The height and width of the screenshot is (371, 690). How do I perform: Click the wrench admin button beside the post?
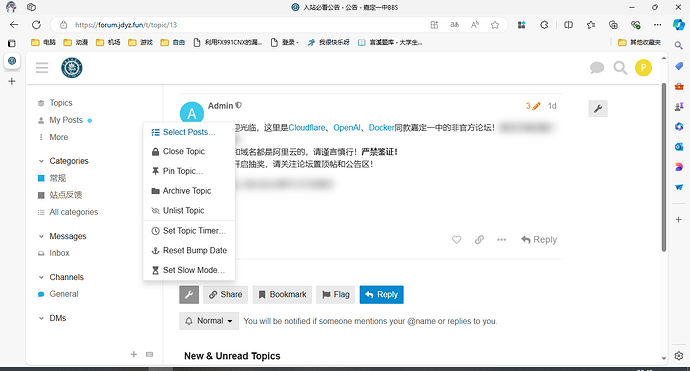(x=598, y=108)
